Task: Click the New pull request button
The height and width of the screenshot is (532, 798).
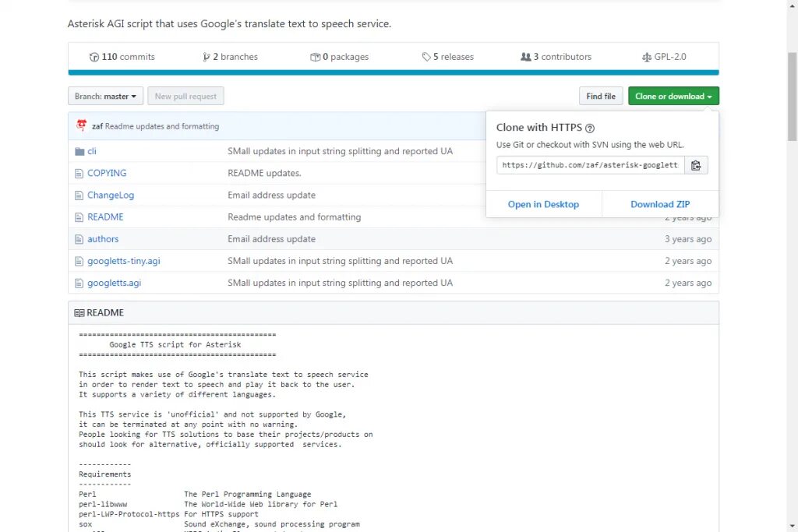Action: coord(185,96)
